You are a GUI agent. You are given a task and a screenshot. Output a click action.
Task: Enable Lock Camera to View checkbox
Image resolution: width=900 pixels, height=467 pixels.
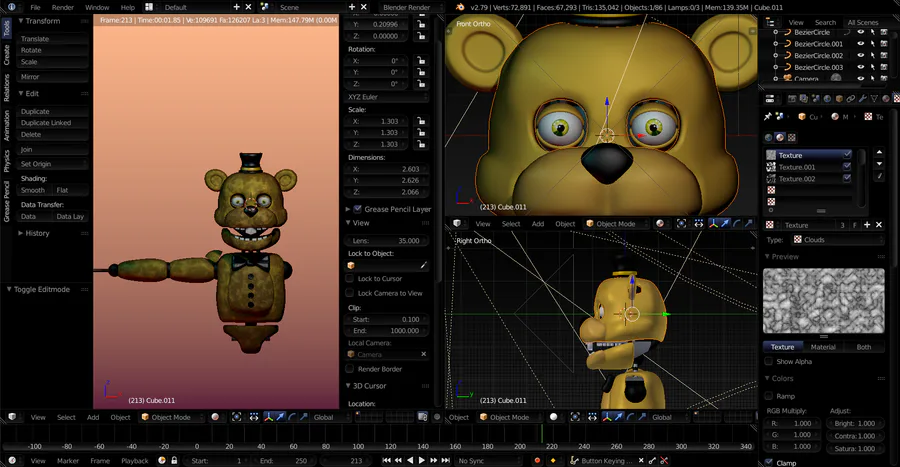pyautogui.click(x=350, y=293)
